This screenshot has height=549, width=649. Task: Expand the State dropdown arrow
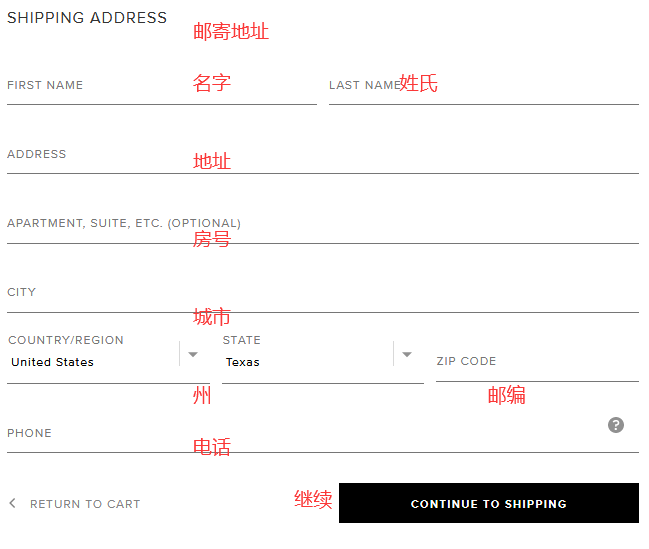click(407, 354)
